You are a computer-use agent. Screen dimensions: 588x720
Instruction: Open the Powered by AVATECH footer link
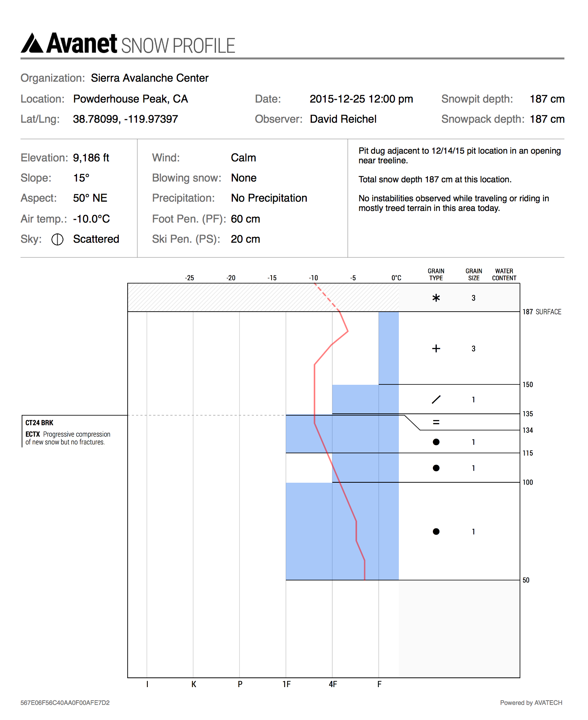531,703
